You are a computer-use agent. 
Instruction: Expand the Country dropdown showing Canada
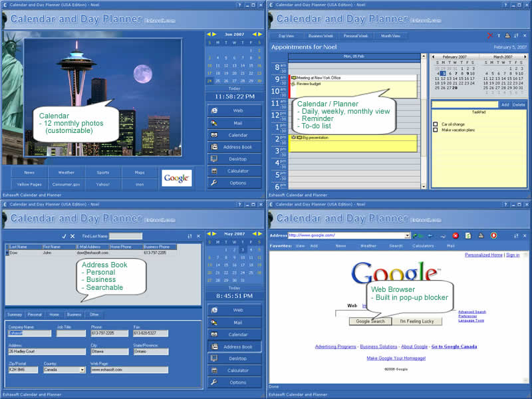(82, 370)
